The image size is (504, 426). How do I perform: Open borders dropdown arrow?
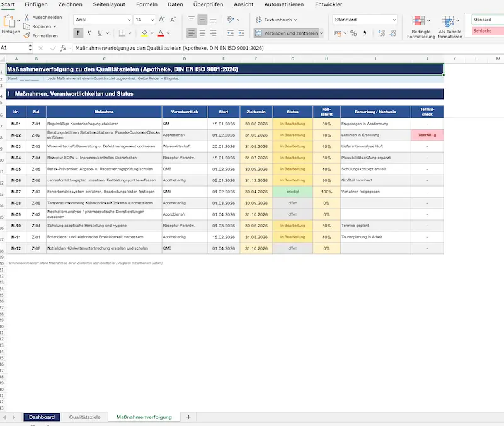130,33
